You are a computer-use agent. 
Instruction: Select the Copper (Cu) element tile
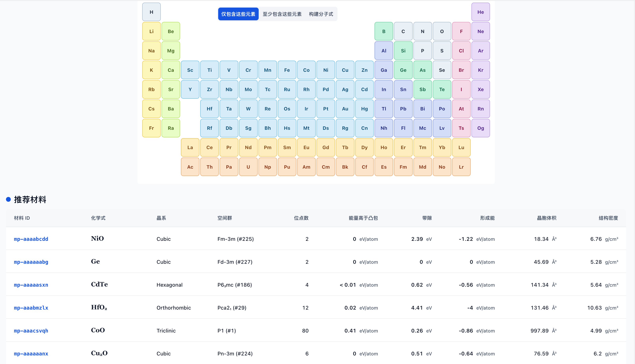point(345,70)
